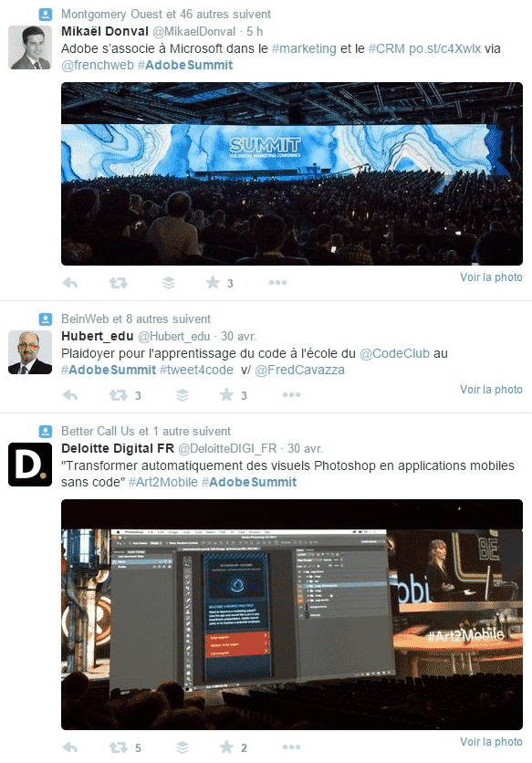Open more options on Deloitte Digital tweet
The height and width of the screenshot is (763, 532).
pyautogui.click(x=292, y=747)
